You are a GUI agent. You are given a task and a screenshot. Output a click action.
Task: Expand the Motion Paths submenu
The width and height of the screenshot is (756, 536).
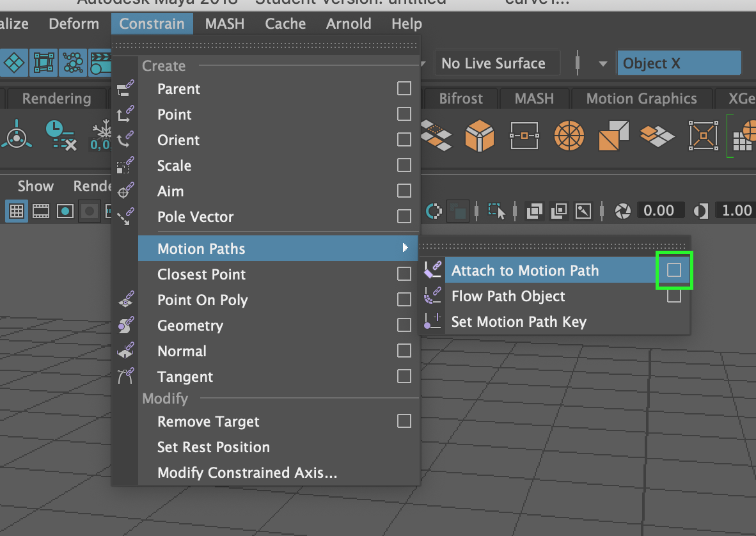click(x=256, y=248)
